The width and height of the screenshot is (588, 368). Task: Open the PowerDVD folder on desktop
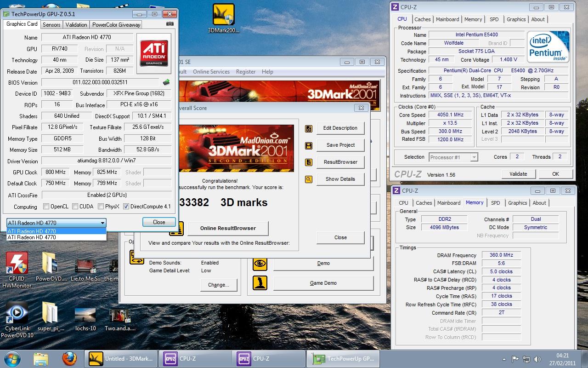(50, 267)
